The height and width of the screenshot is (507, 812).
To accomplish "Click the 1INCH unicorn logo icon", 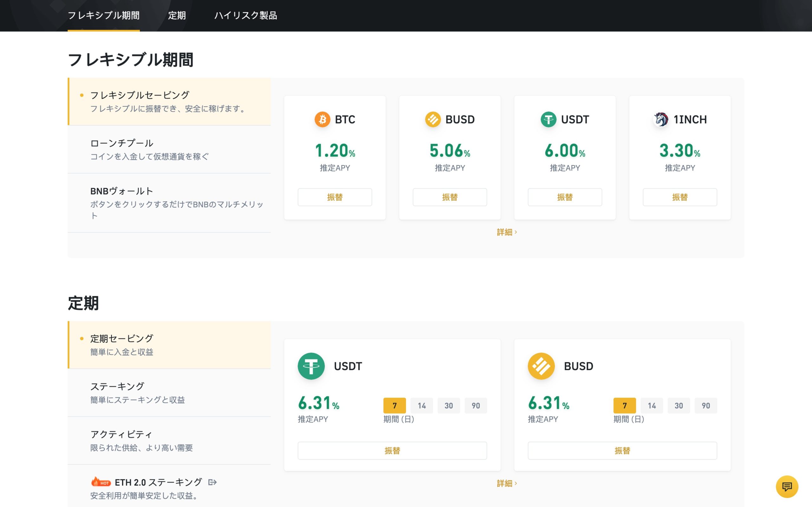I will [x=661, y=119].
